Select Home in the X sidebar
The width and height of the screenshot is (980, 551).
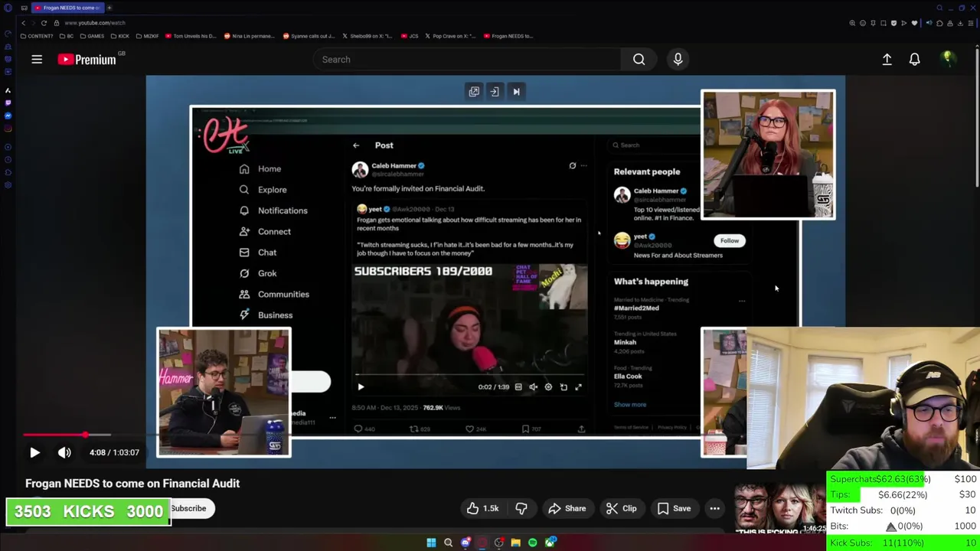point(260,168)
